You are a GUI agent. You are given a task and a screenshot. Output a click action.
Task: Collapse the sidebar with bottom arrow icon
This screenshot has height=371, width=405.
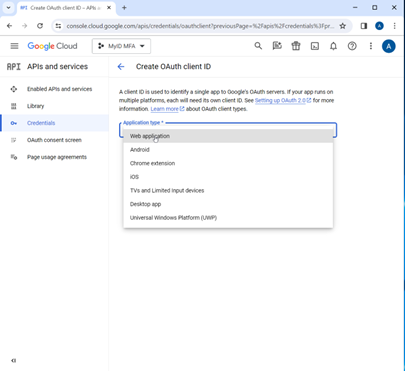click(x=14, y=360)
